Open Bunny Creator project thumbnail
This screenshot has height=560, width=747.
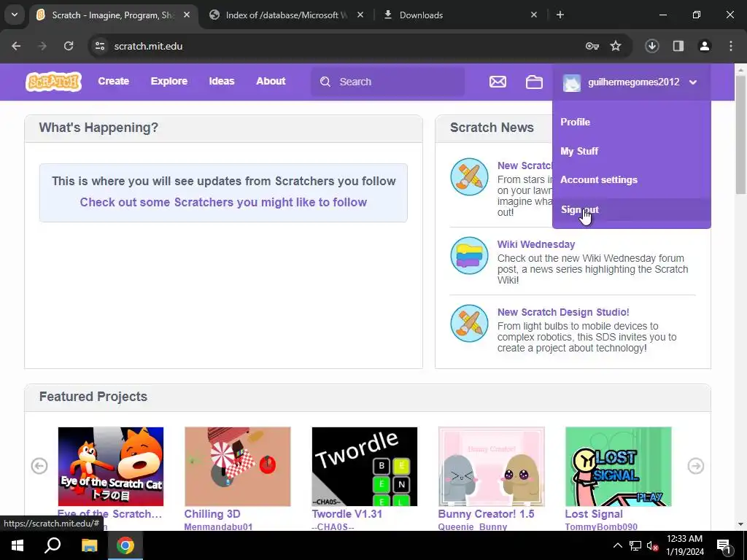pos(491,467)
